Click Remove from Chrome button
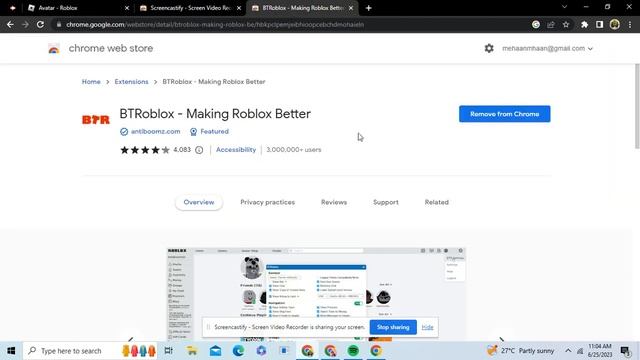This screenshot has width=640, height=360. coord(504,114)
